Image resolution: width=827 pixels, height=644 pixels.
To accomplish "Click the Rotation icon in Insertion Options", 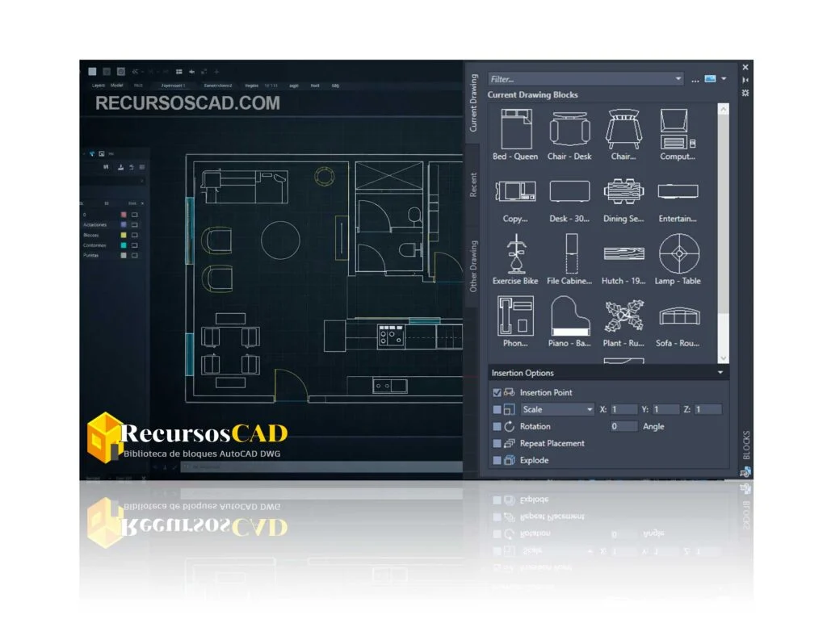I will (508, 426).
